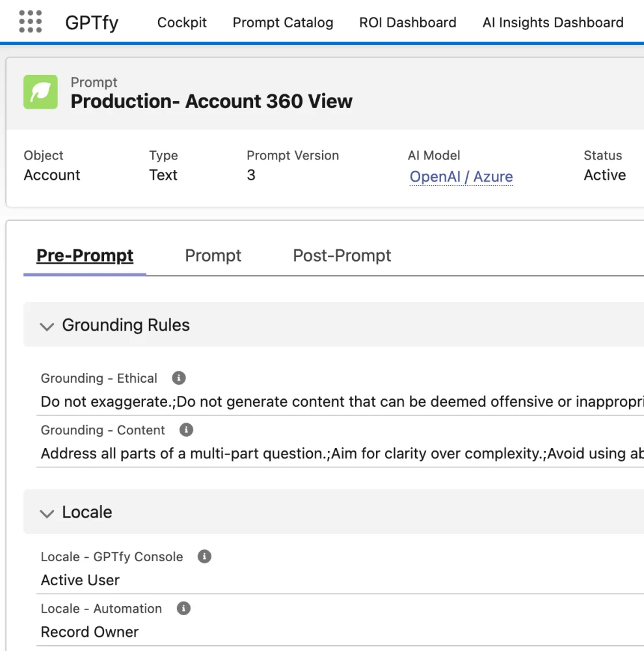This screenshot has height=651, width=644.
Task: Switch to the Post-Prompt tab
Action: [x=341, y=255]
